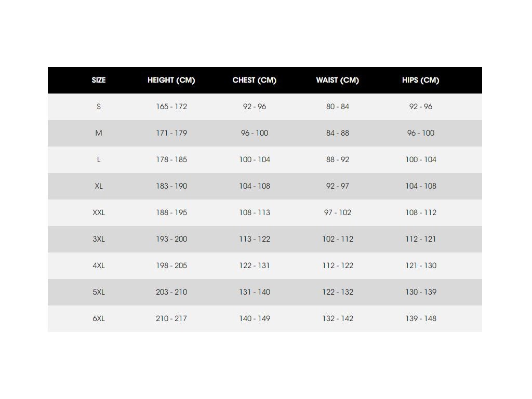This screenshot has width=532, height=399.
Task: Select the M size row label
Action: (x=99, y=133)
